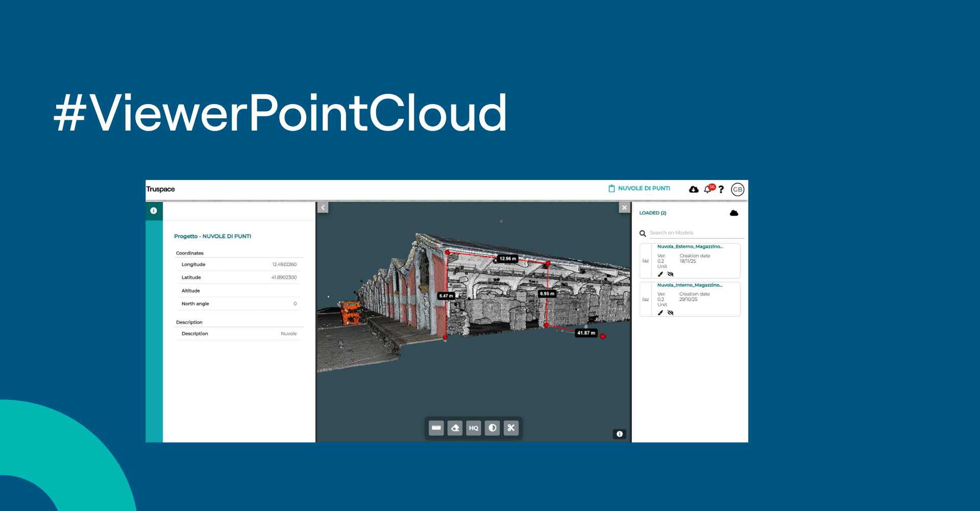This screenshot has width=980, height=511.
Task: Toggle visibility of Nuvola_Interno_Magazzino cloud
Action: pos(671,313)
